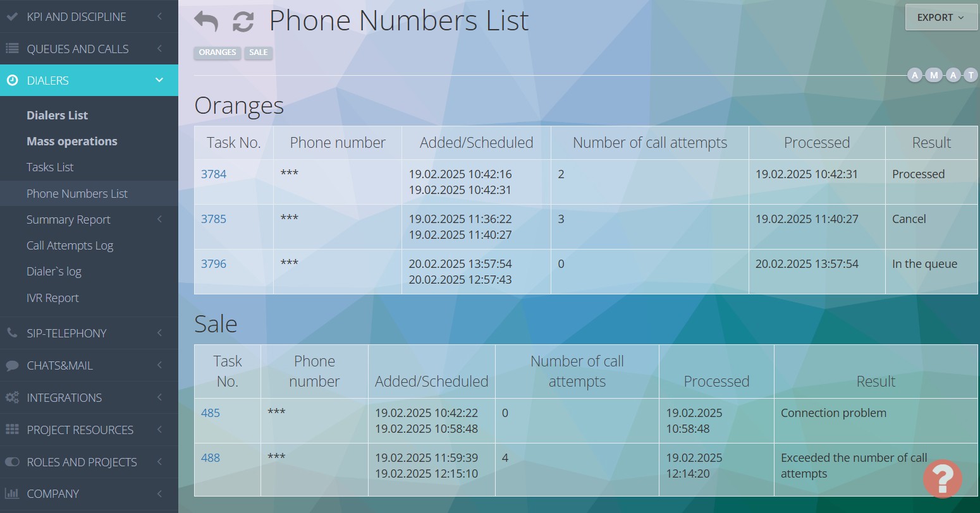
Task: Click the refresh icon beside the title
Action: tap(243, 21)
